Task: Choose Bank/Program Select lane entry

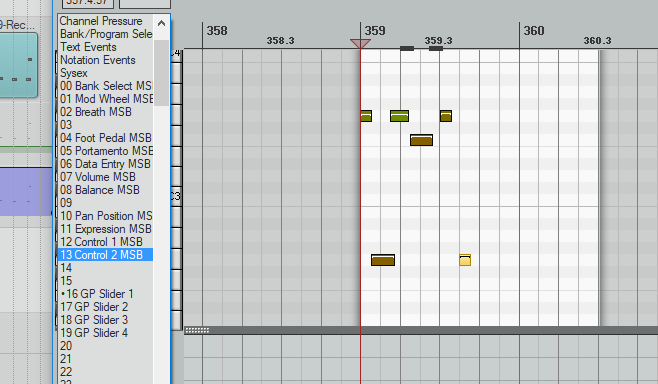Action: (x=105, y=34)
